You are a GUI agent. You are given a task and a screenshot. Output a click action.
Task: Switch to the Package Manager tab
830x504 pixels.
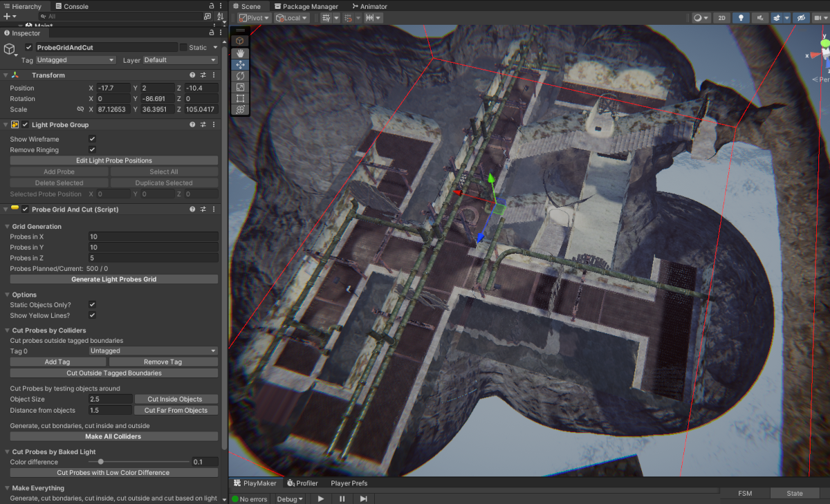pyautogui.click(x=306, y=6)
